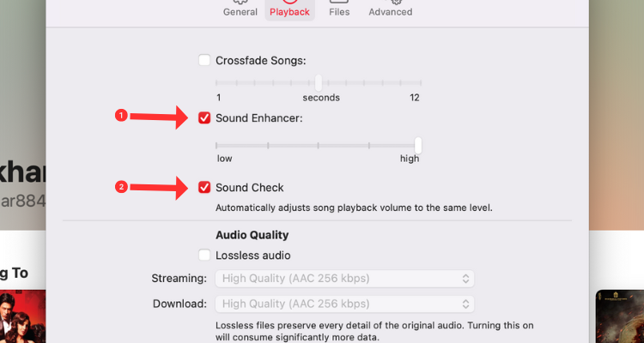This screenshot has width=644, height=343.
Task: Click the middle tick of Sound Enhancer slider
Action: coord(319,146)
